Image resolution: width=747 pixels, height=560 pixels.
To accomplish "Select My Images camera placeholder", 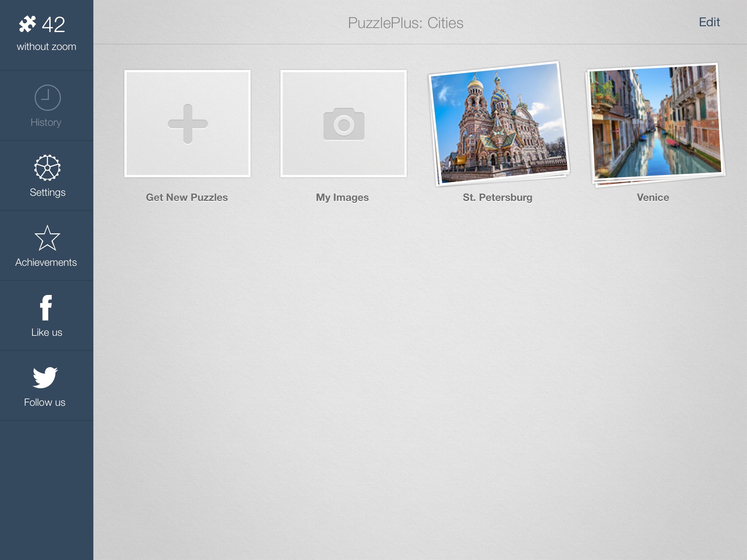I will click(342, 124).
